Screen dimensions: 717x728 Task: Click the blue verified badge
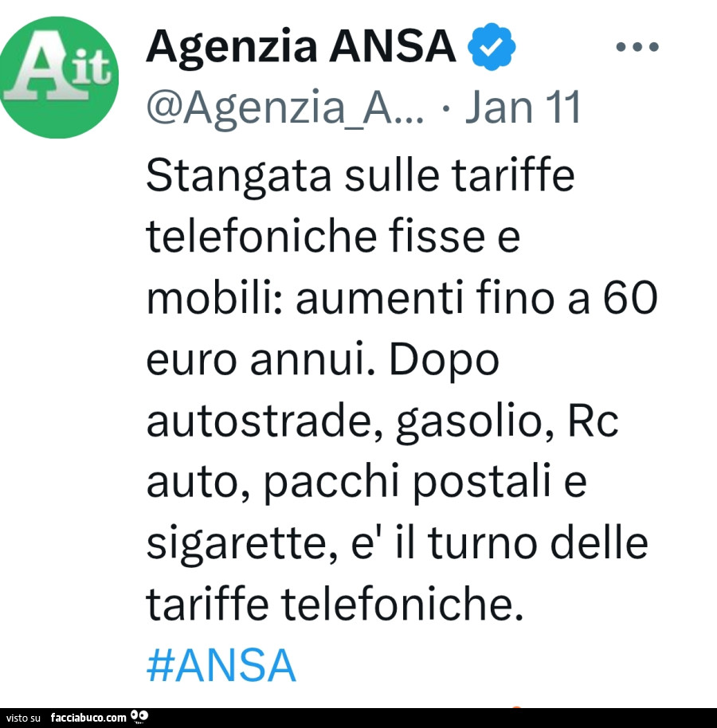coord(492,46)
